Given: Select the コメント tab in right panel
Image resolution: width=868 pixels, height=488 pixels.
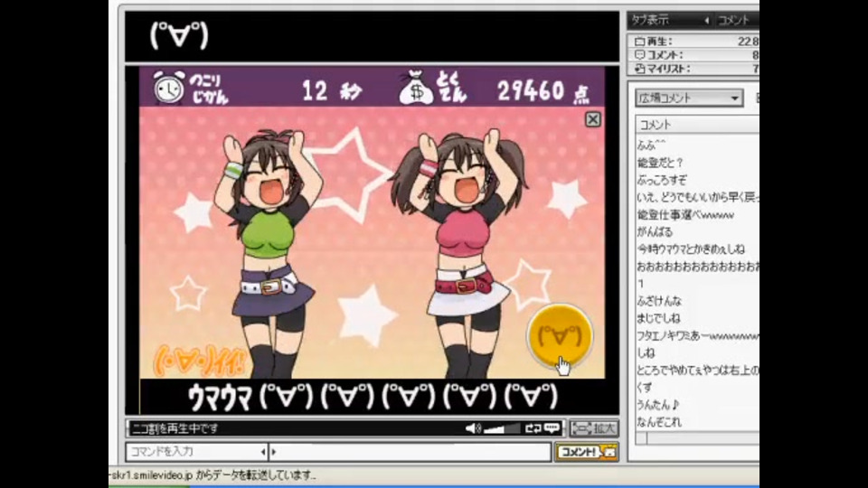Looking at the screenshot, I should click(734, 21).
